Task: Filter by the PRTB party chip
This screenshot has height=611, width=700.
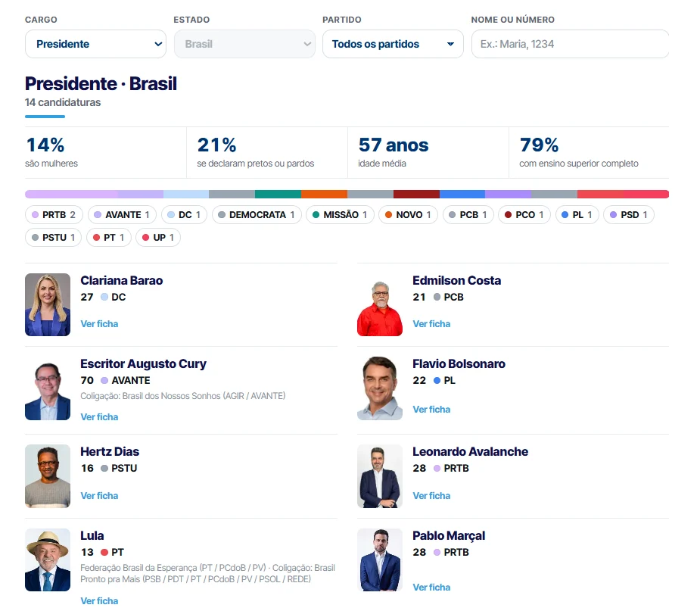Action: click(54, 215)
